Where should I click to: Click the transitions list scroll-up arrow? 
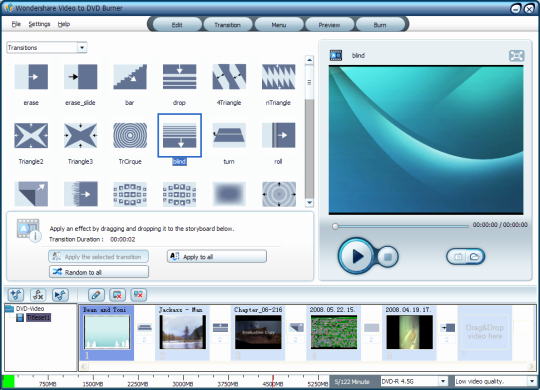click(309, 60)
